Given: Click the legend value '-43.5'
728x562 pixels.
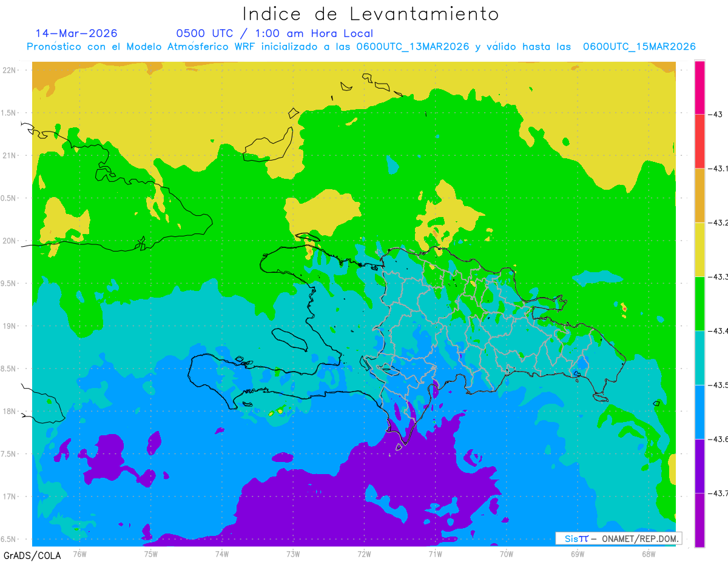Looking at the screenshot, I should coord(718,385).
